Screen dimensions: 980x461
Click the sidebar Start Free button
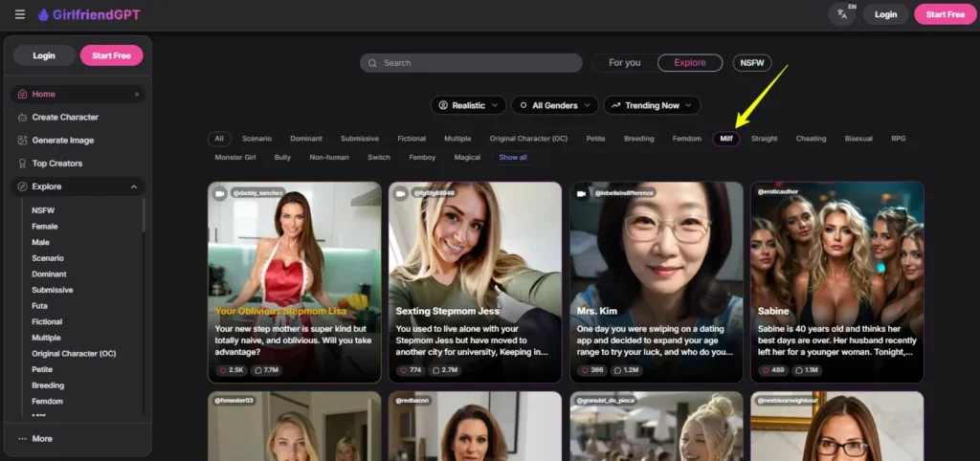(111, 55)
